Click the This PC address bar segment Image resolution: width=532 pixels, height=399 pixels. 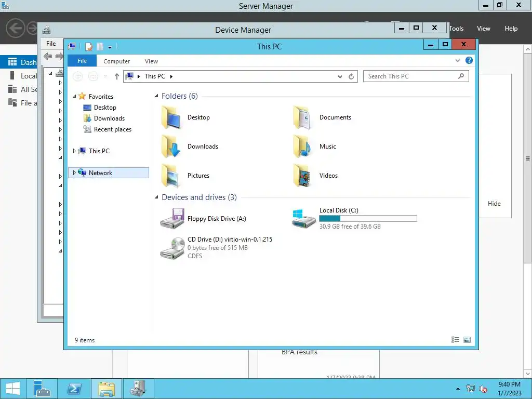(155, 76)
